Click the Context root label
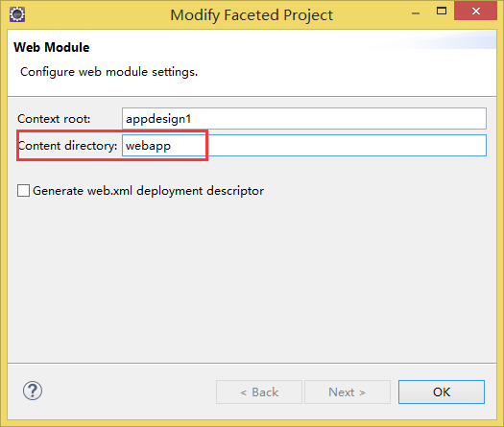 tap(54, 119)
